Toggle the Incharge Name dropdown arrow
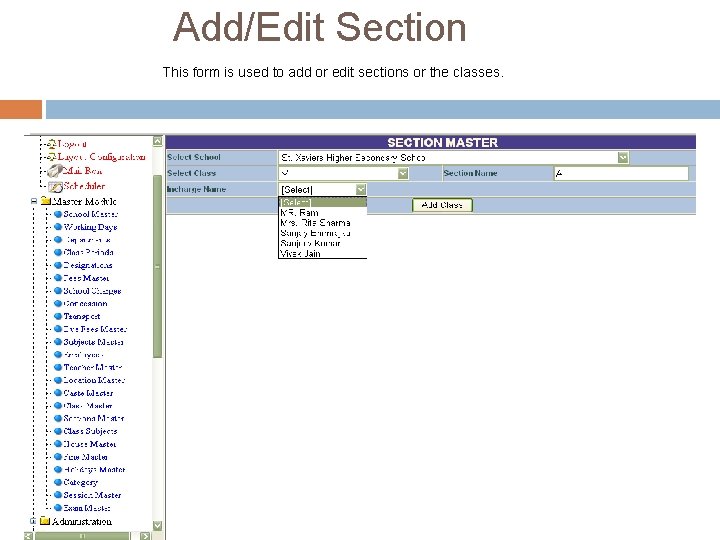720x540 pixels. [361, 189]
